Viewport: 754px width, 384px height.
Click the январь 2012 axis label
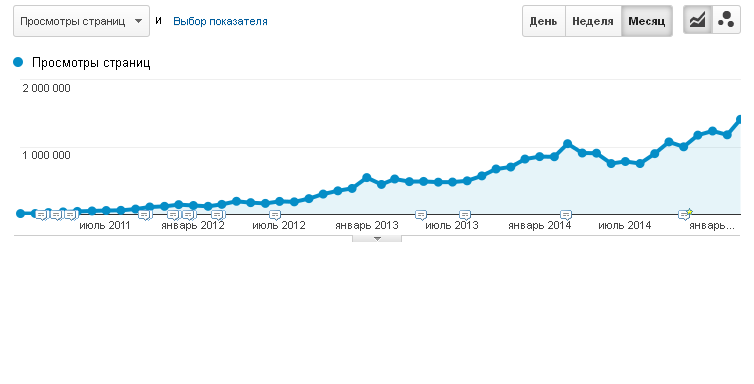tap(192, 225)
